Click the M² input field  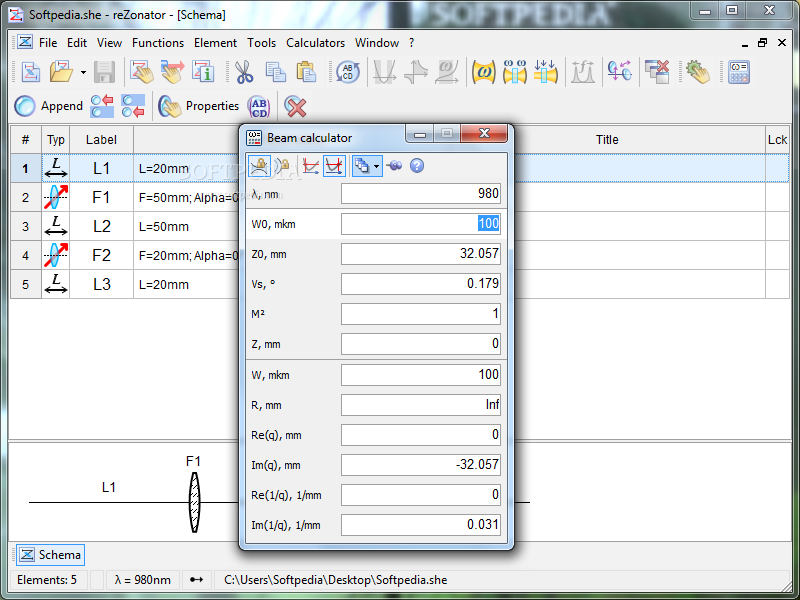(x=421, y=314)
